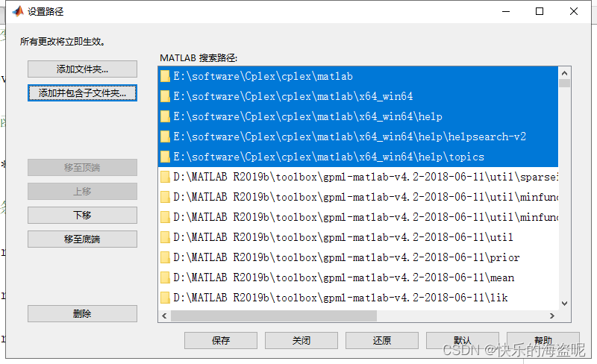Select gpml path ending in \lik
Screen dimensions: 597x364
(x=358, y=298)
